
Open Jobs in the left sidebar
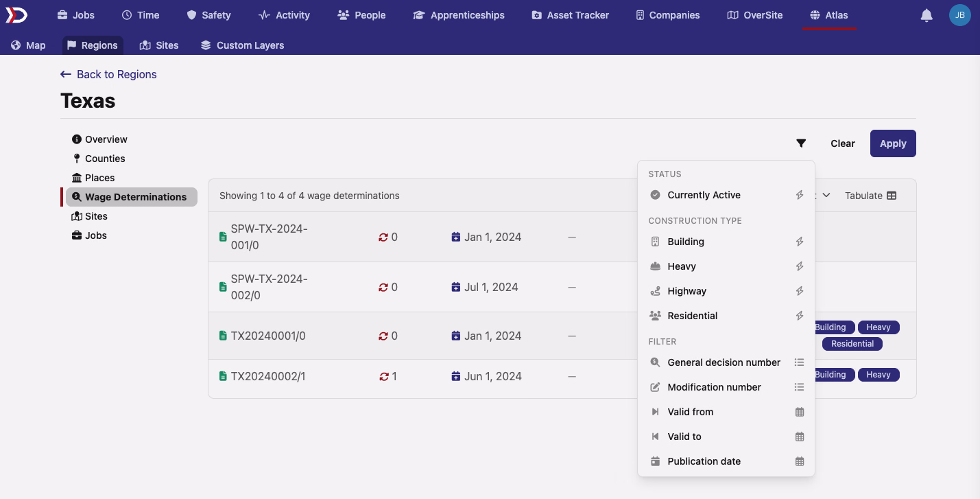(x=90, y=235)
